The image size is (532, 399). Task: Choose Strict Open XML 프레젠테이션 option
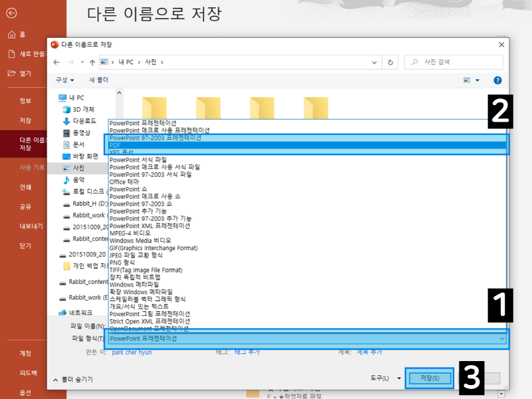150,321
